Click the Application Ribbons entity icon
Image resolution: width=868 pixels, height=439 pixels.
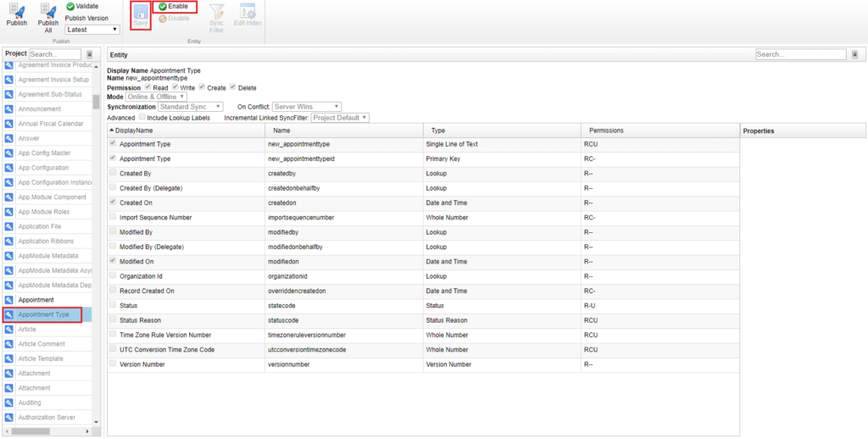click(8, 242)
